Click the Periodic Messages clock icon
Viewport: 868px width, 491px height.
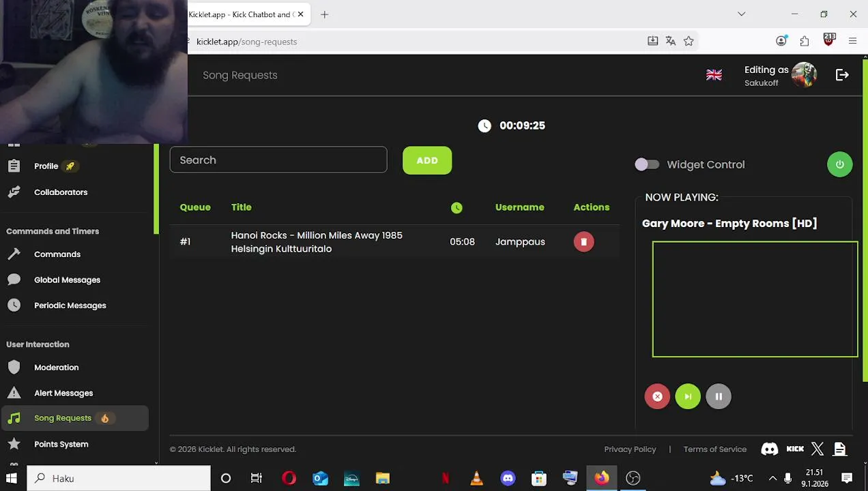tap(14, 305)
